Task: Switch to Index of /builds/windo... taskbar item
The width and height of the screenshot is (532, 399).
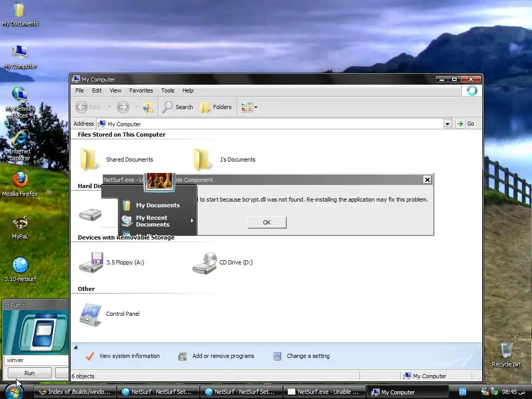Action: point(75,392)
